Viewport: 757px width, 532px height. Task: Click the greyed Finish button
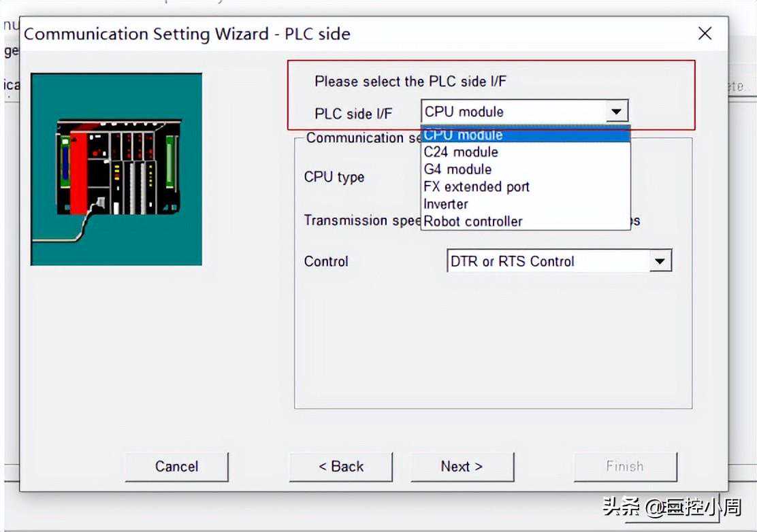625,467
